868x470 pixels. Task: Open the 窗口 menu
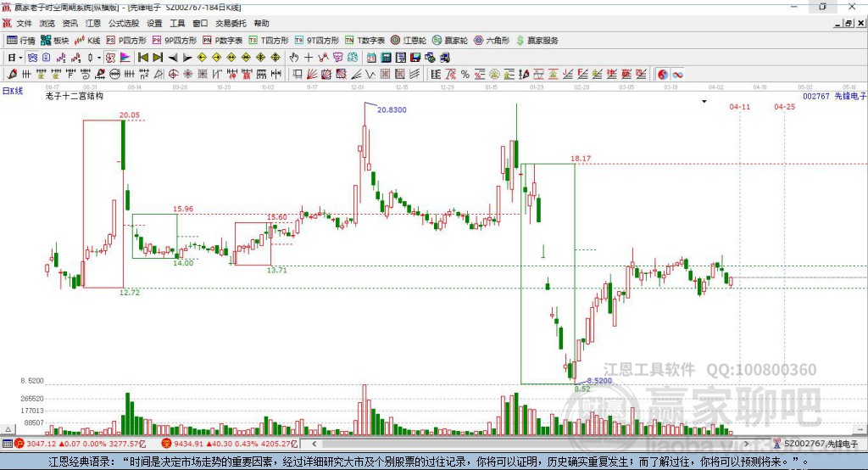click(x=200, y=23)
